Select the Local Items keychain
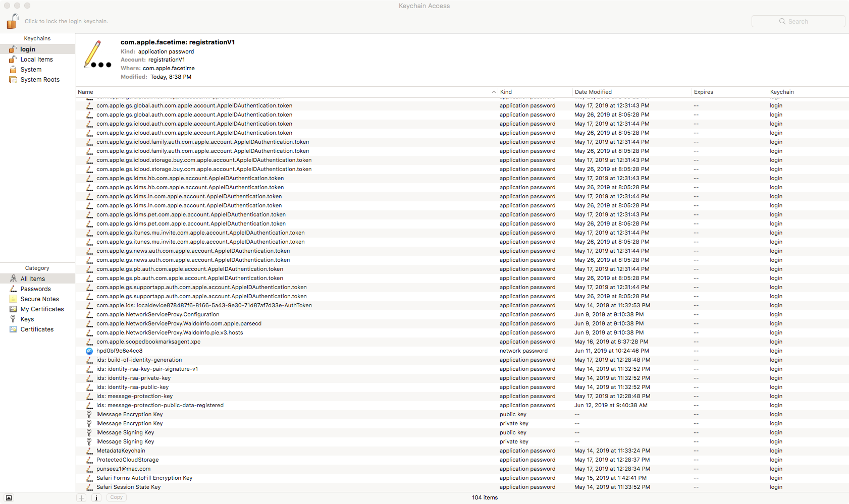The image size is (849, 504). 36,59
